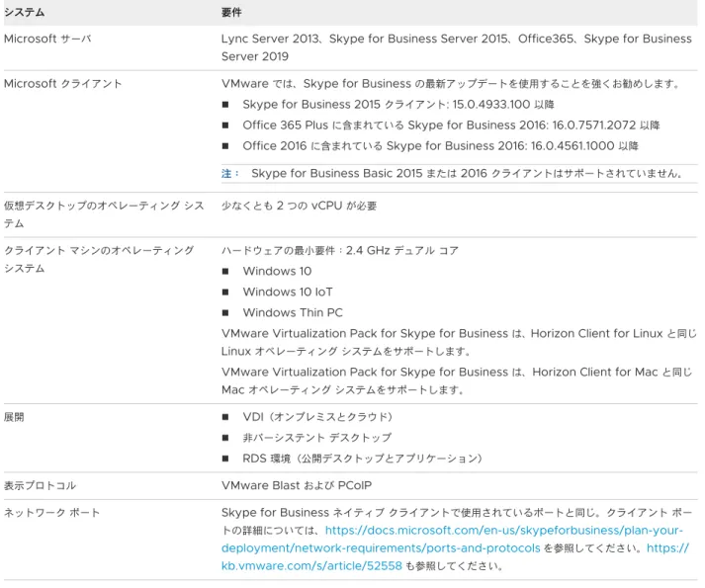Click the Office 365 Plus bullet line
Image resolution: width=705 pixels, height=588 pixels.
[x=451, y=125]
